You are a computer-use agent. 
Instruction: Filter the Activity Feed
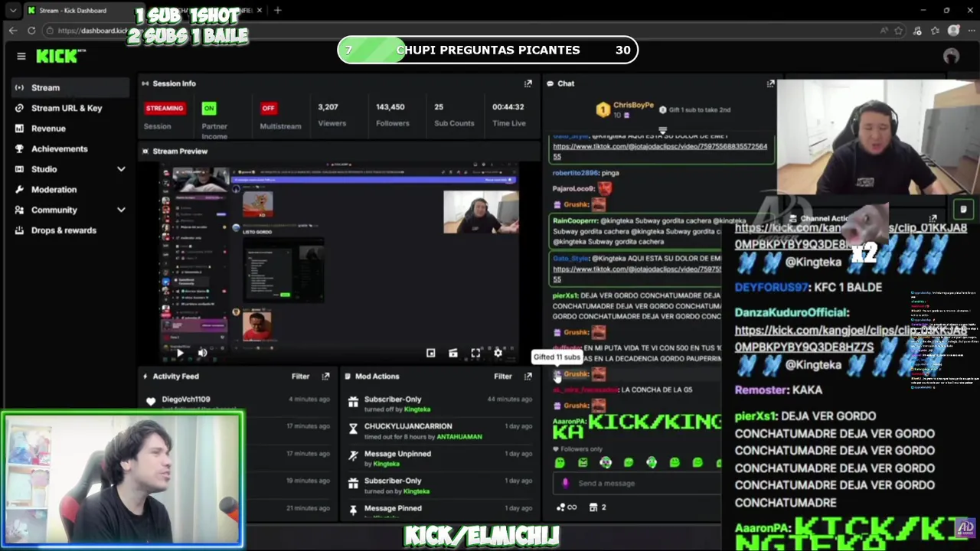click(x=300, y=377)
